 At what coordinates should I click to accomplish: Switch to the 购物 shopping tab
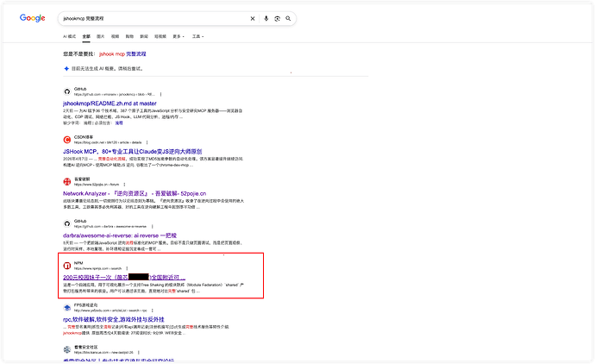(129, 36)
